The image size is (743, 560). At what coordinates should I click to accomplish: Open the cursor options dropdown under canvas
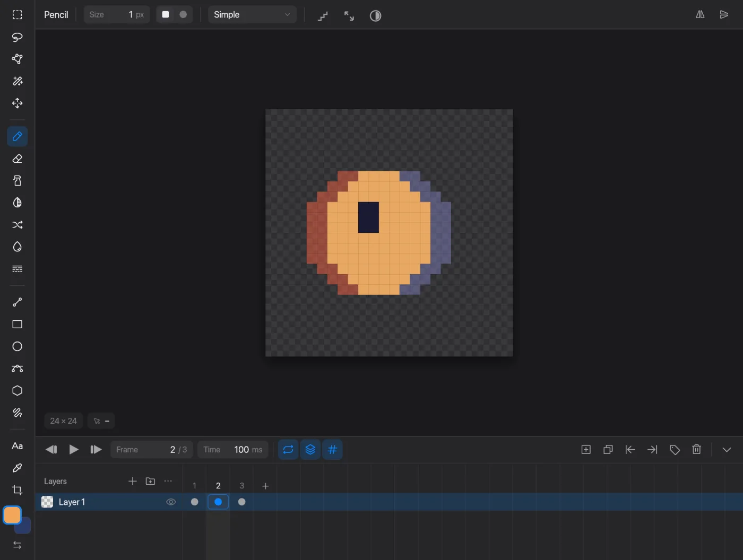tap(101, 421)
